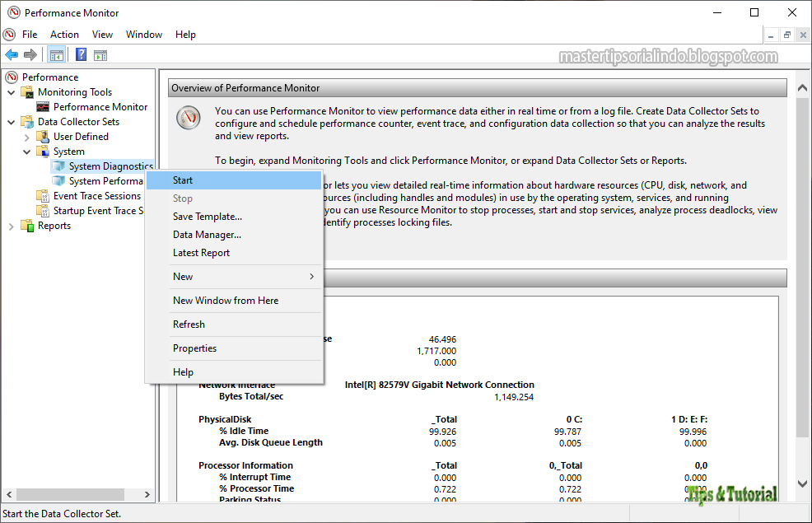Image resolution: width=812 pixels, height=523 pixels.
Task: Click the back navigation arrow
Action: coord(12,54)
